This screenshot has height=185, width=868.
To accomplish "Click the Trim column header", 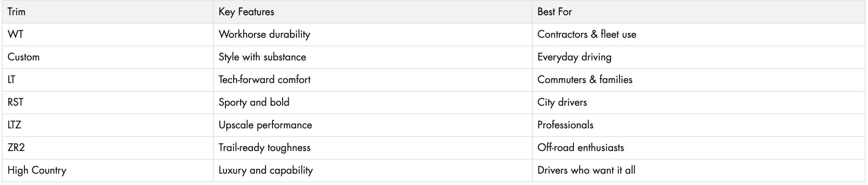I will (16, 12).
